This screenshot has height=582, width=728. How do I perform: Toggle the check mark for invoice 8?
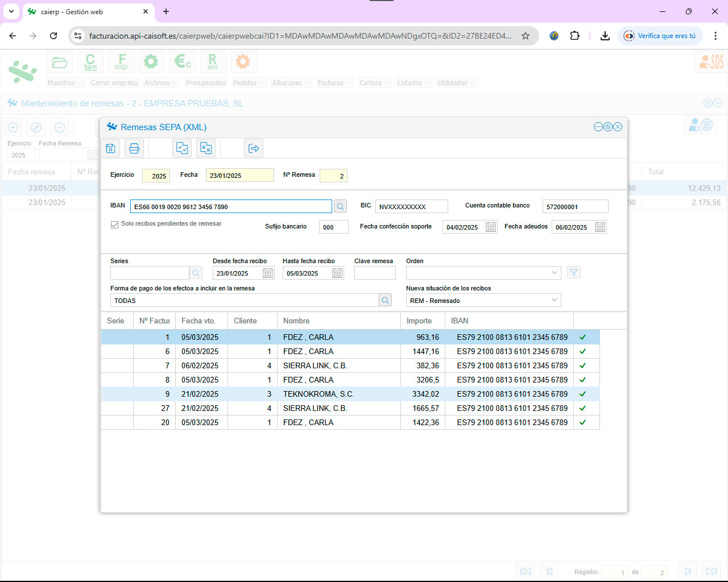582,380
